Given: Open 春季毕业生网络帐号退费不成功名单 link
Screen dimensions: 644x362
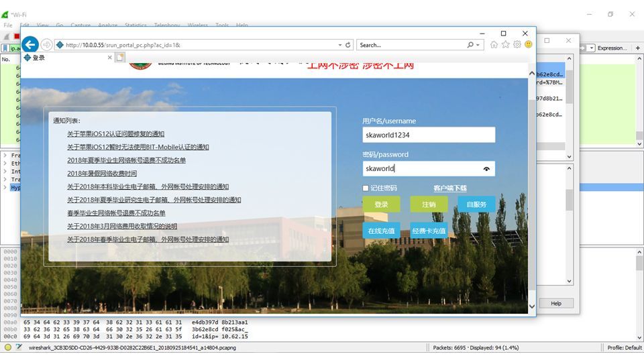Looking at the screenshot, I should (116, 213).
